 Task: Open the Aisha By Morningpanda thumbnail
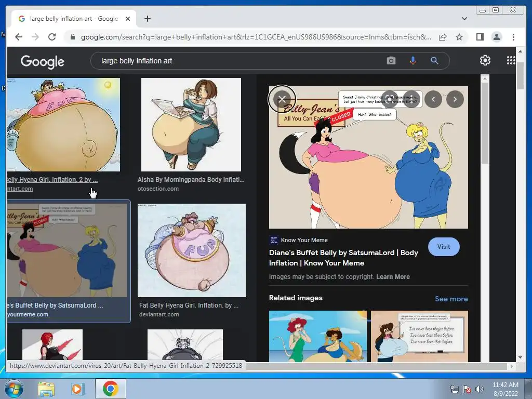pyautogui.click(x=191, y=125)
